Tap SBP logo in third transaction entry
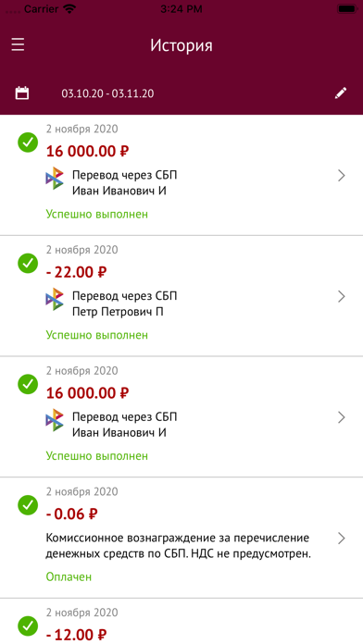 pos(55,420)
